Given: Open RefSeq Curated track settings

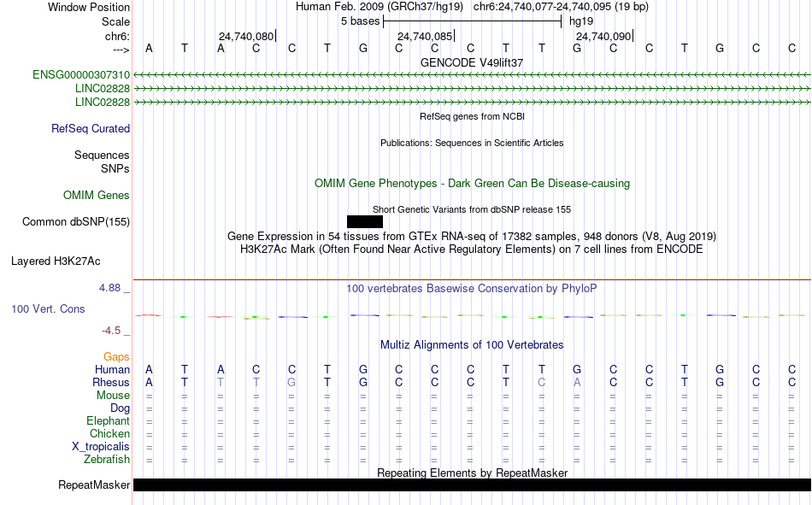Looking at the screenshot, I should pyautogui.click(x=91, y=128).
